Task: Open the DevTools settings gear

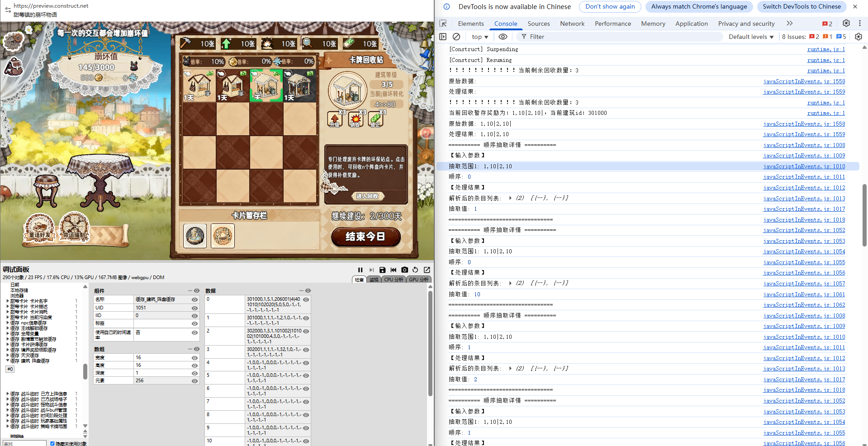Action: 846,24
